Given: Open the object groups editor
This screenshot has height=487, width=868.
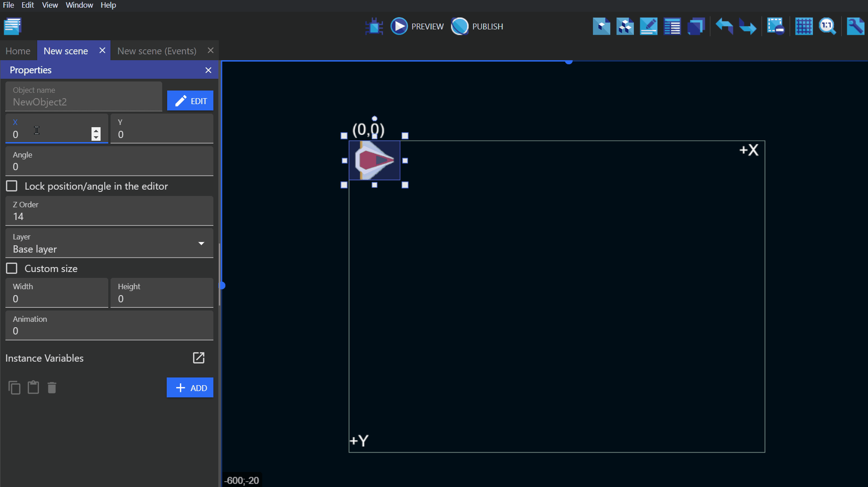Looking at the screenshot, I should [625, 26].
